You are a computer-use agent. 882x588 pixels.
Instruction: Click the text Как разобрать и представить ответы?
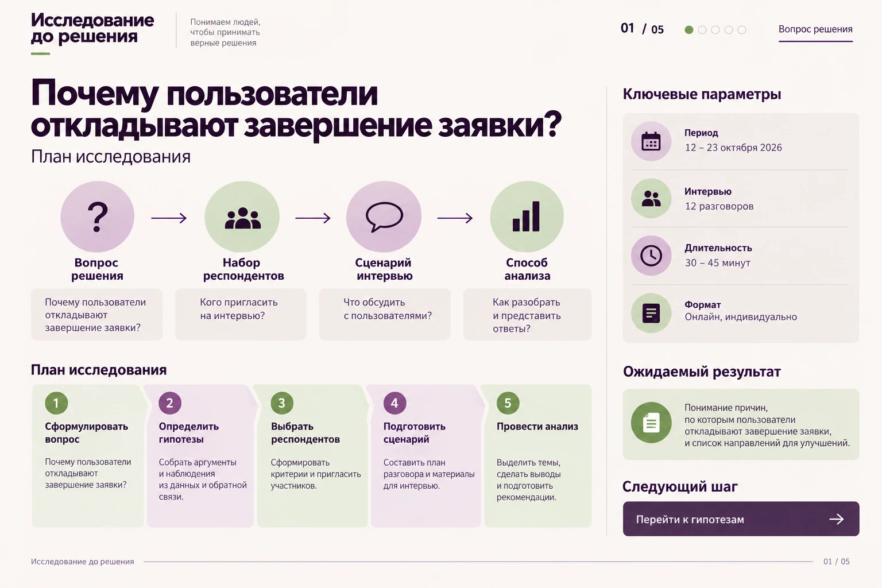(x=527, y=315)
